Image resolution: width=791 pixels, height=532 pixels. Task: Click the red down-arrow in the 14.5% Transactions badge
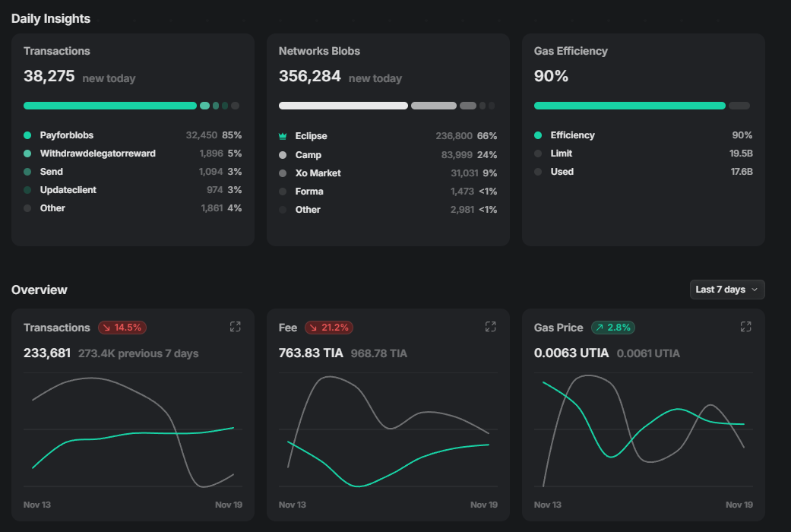[x=106, y=328]
